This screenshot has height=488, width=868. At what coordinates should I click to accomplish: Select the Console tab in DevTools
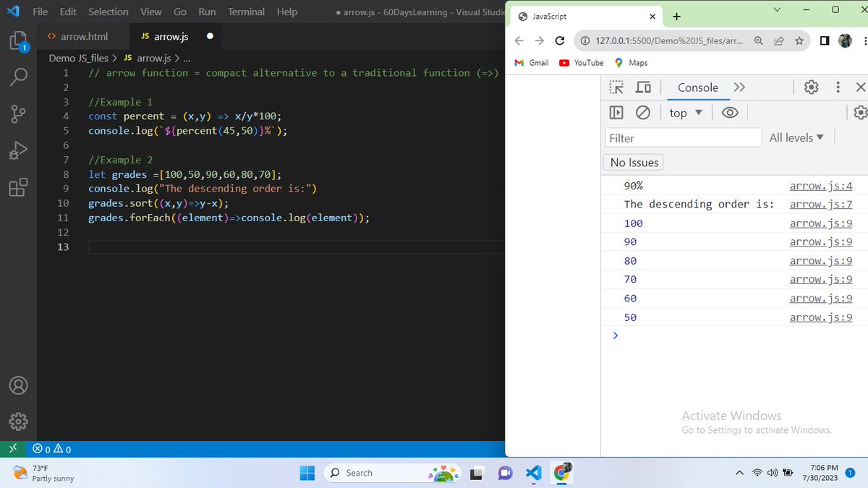pos(698,87)
